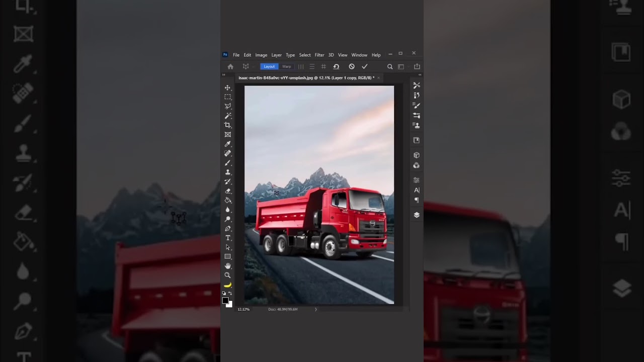
Task: Select the Magic Wand tool
Action: pyautogui.click(x=227, y=116)
